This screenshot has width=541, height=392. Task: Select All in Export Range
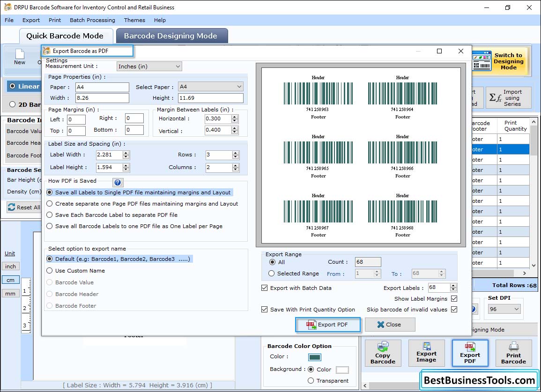[x=272, y=262]
